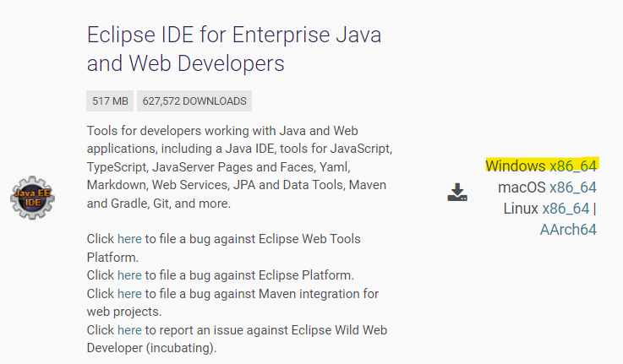Click the 'Developer (incubating).' text
This screenshot has height=364, width=623.
(x=152, y=348)
